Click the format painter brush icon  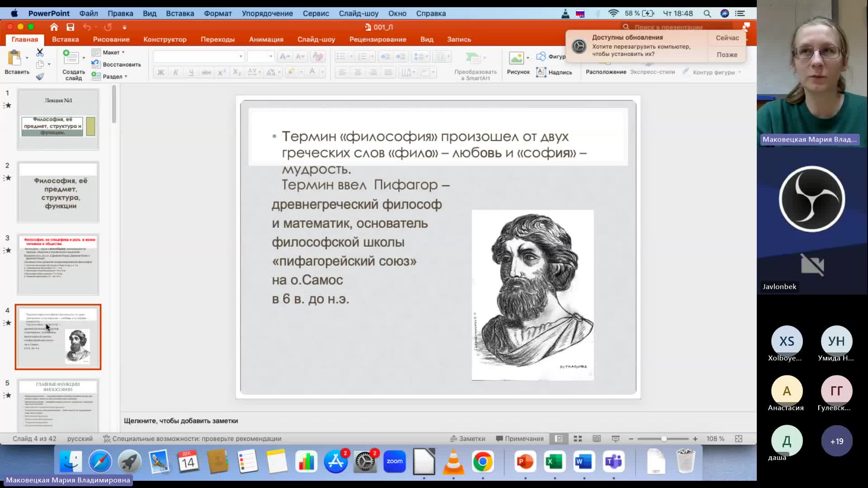(x=40, y=76)
